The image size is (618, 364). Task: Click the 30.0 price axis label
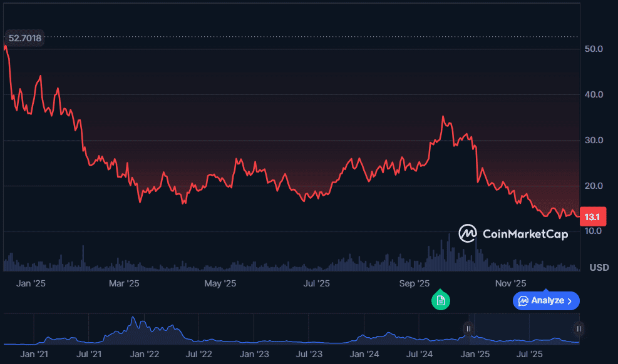[x=592, y=140]
